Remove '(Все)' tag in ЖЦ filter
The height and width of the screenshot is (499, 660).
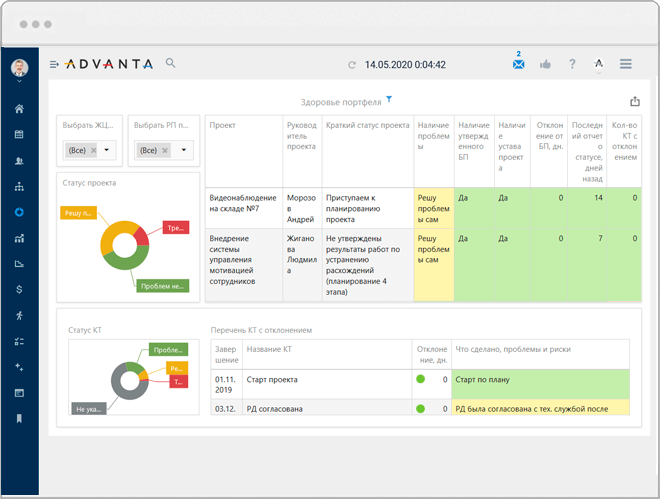(x=93, y=150)
